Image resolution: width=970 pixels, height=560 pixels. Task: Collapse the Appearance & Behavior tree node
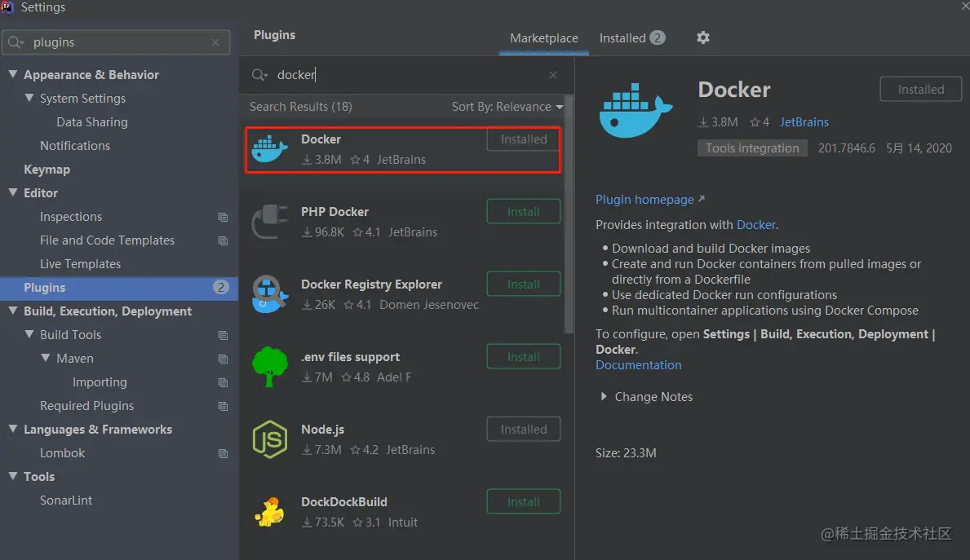click(x=13, y=75)
